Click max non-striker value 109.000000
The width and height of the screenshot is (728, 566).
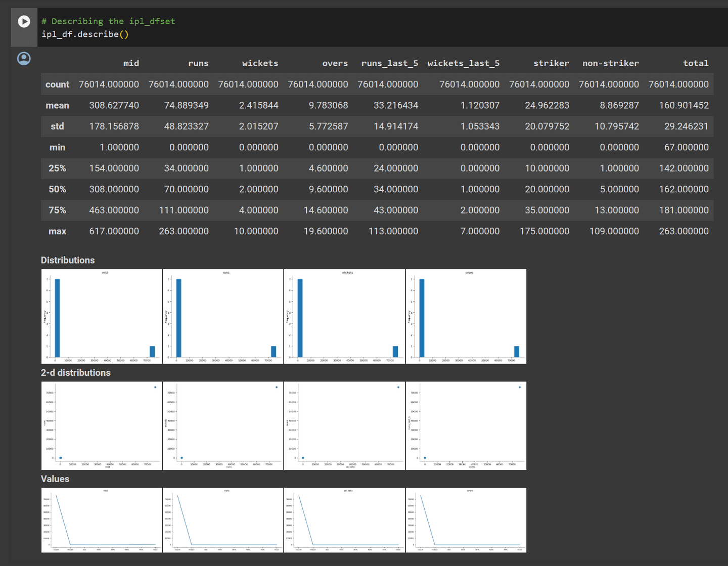614,231
